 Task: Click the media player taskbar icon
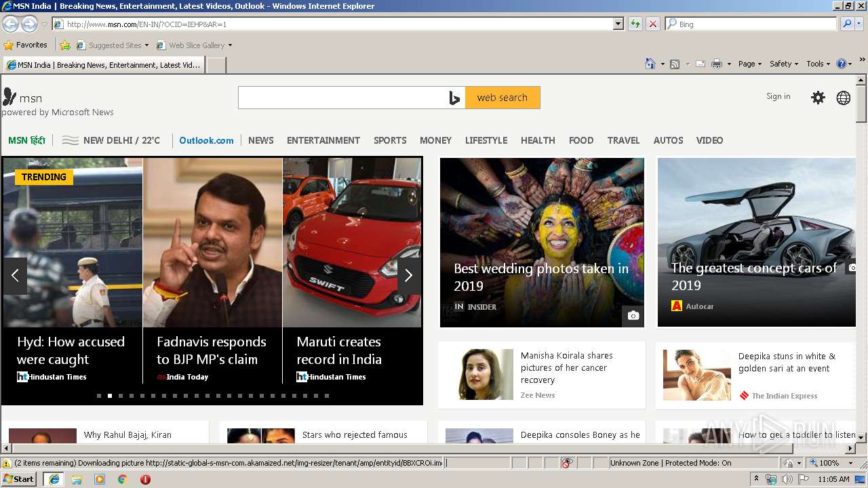point(100,479)
